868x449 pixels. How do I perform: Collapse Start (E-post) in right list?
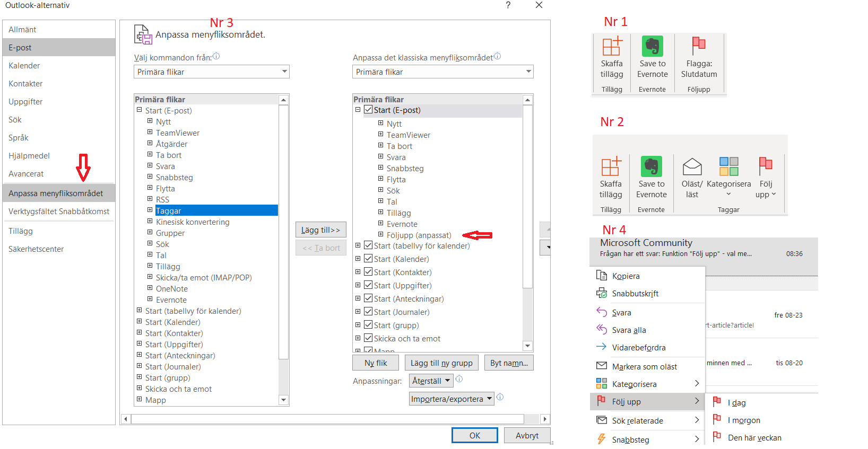pyautogui.click(x=358, y=110)
